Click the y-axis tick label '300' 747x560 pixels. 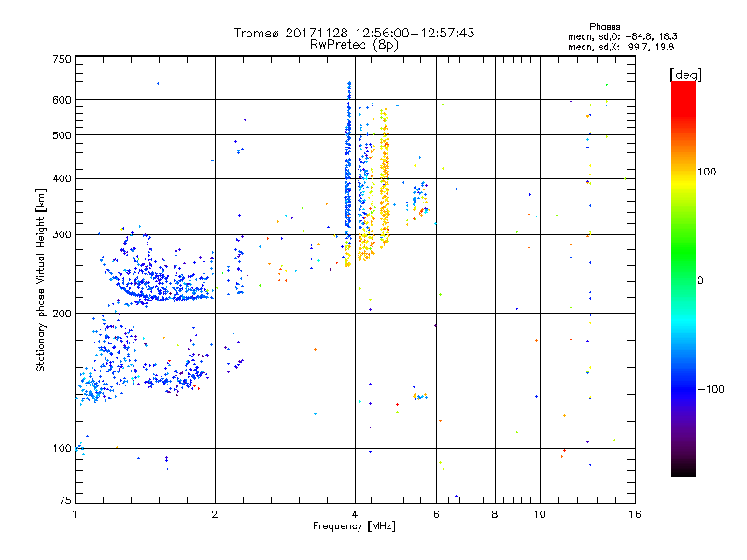[63, 235]
